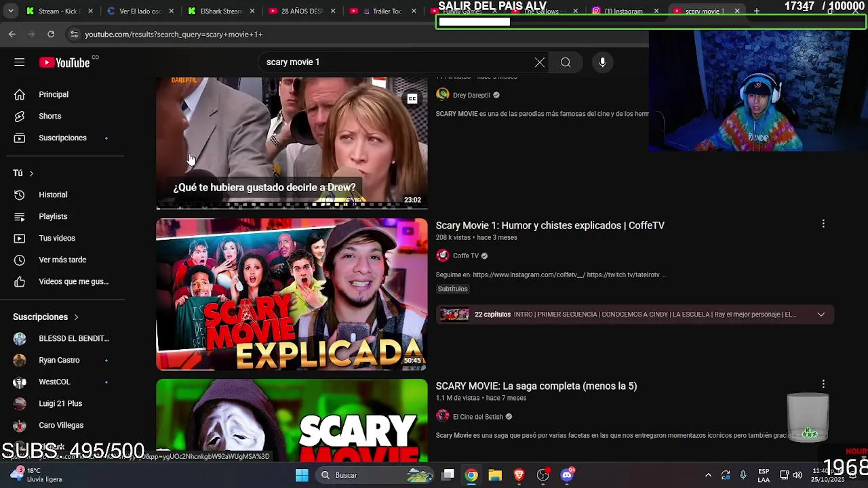This screenshot has height=488, width=868.
Task: Click Task View icon on taskbar
Action: tap(448, 475)
